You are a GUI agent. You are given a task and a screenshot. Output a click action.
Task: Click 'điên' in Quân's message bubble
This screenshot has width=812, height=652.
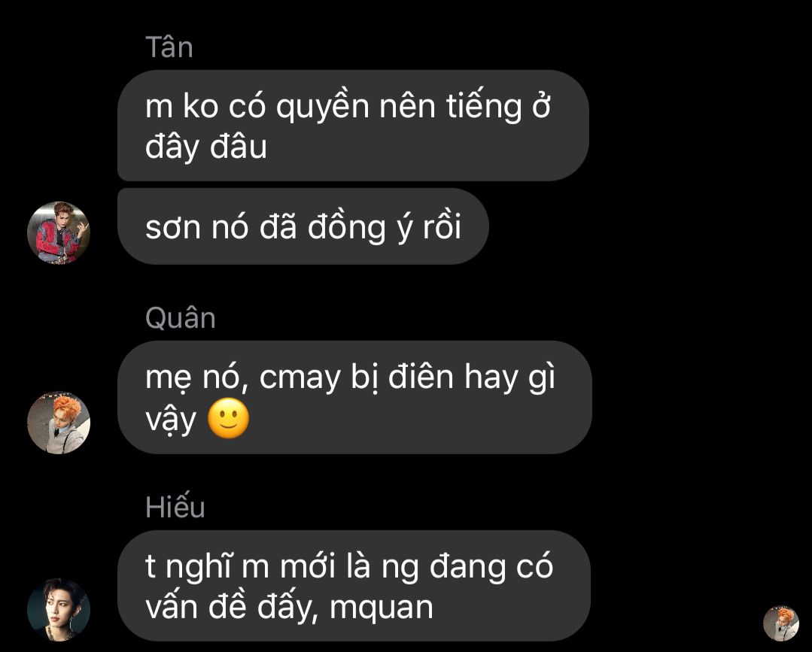421,377
